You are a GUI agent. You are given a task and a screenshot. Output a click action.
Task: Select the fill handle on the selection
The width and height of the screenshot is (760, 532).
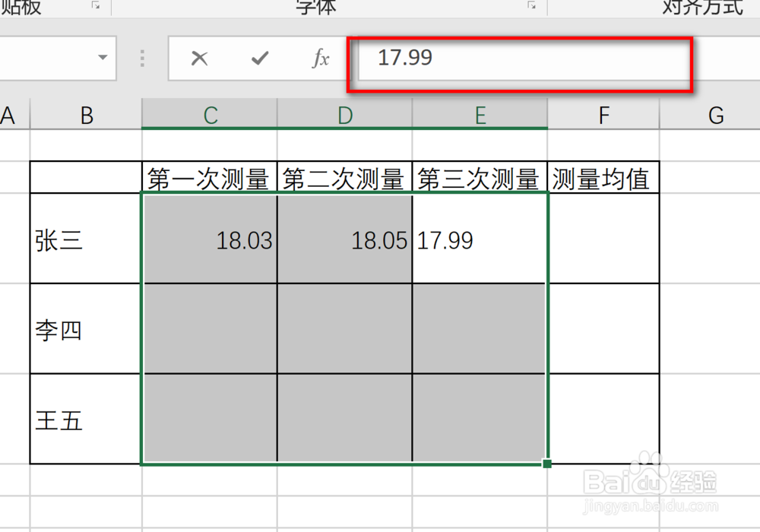[x=546, y=462]
